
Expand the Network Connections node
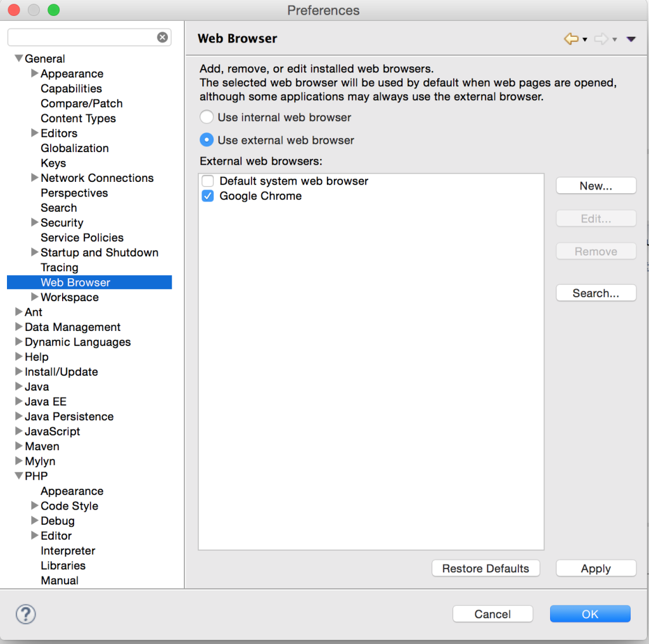tap(35, 178)
